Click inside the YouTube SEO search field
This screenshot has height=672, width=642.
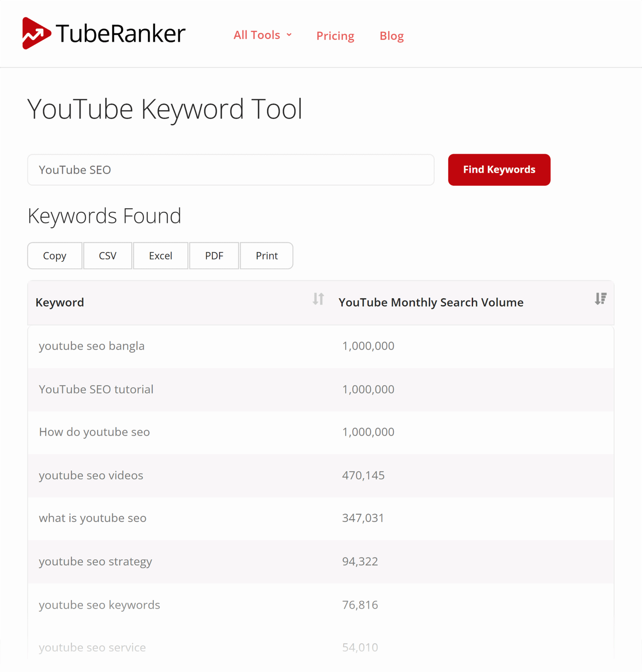click(231, 169)
